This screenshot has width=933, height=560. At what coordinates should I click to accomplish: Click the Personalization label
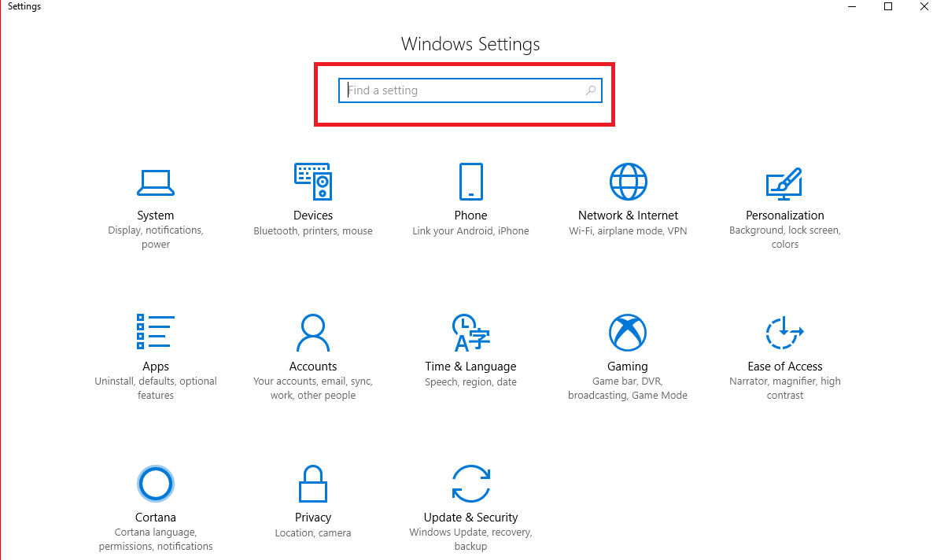coord(785,216)
